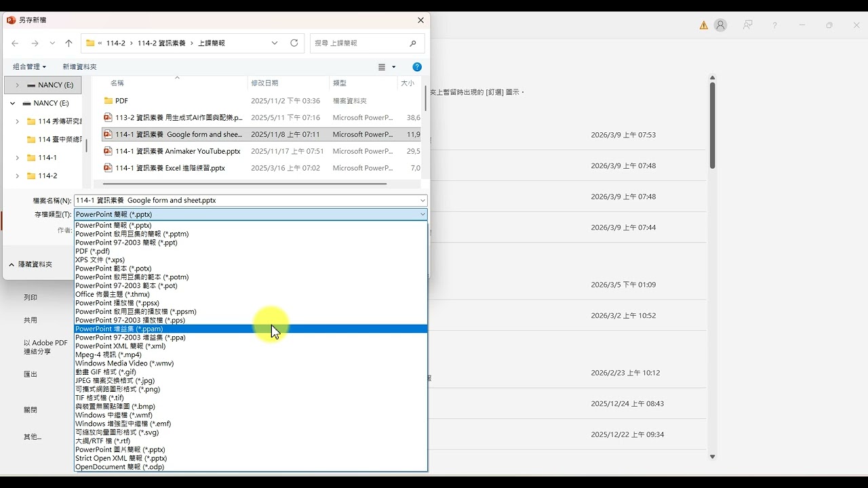Choose 動畫 GIF 格式 (*.gif)
Screen dimensions: 868x488
click(250, 372)
